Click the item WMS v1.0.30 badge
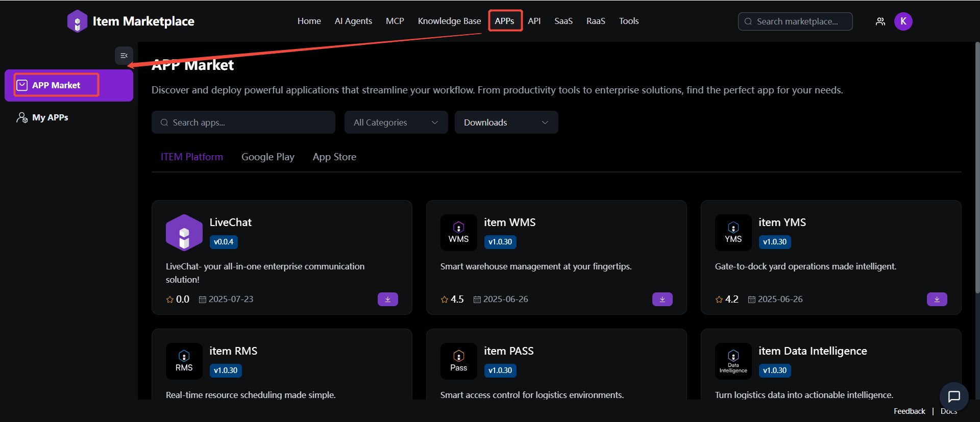This screenshot has height=422, width=980. 500,242
